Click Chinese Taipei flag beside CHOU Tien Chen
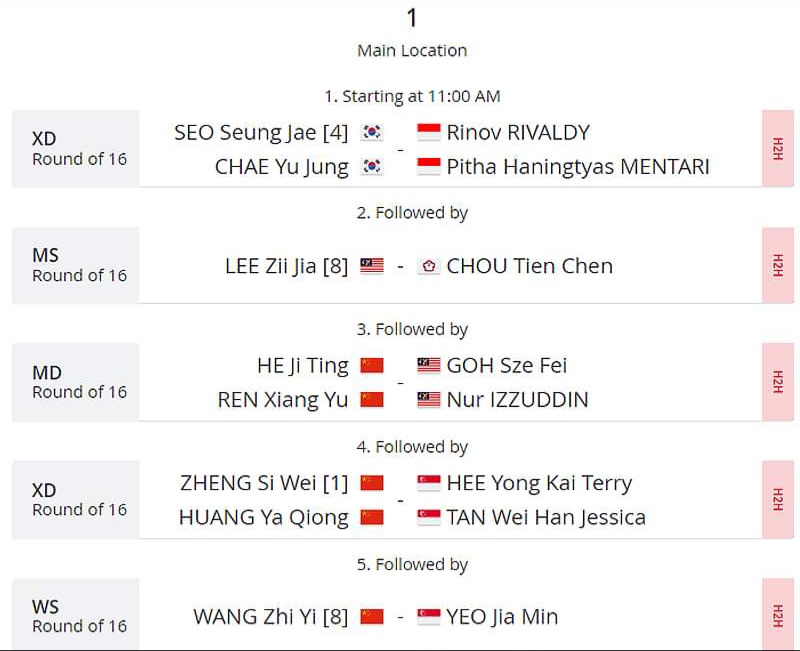Image resolution: width=800 pixels, height=651 pixels. coord(429,266)
